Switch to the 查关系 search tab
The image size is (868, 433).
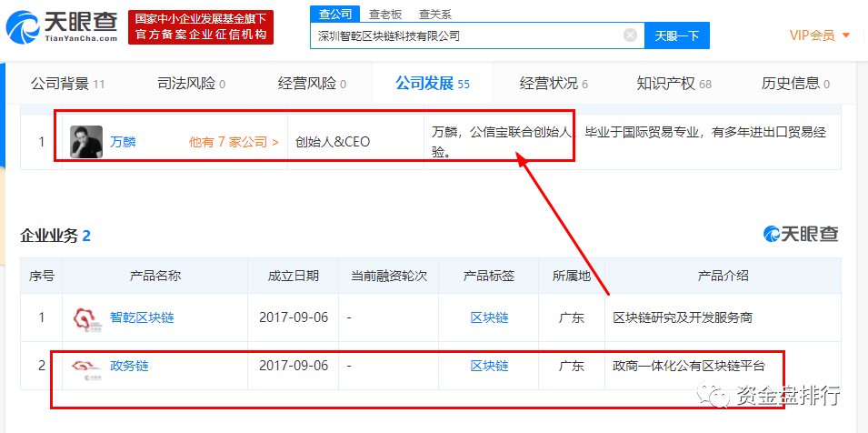pos(435,15)
